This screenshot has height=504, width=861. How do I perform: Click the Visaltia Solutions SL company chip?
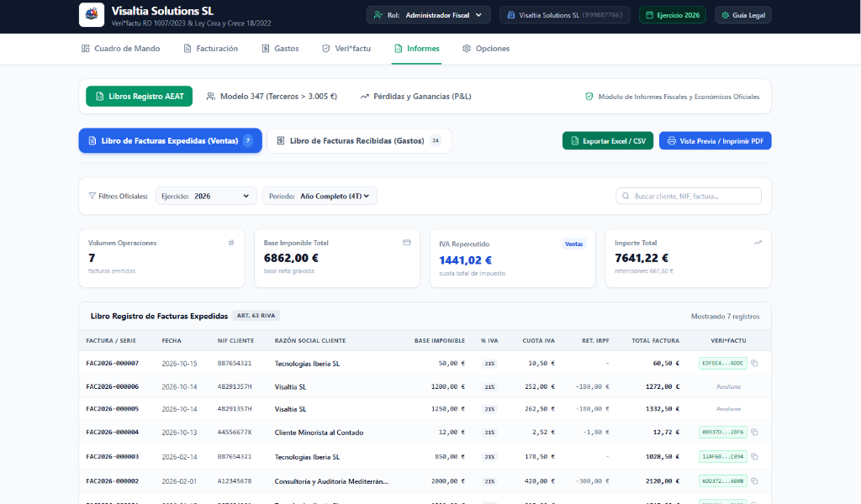tap(565, 15)
